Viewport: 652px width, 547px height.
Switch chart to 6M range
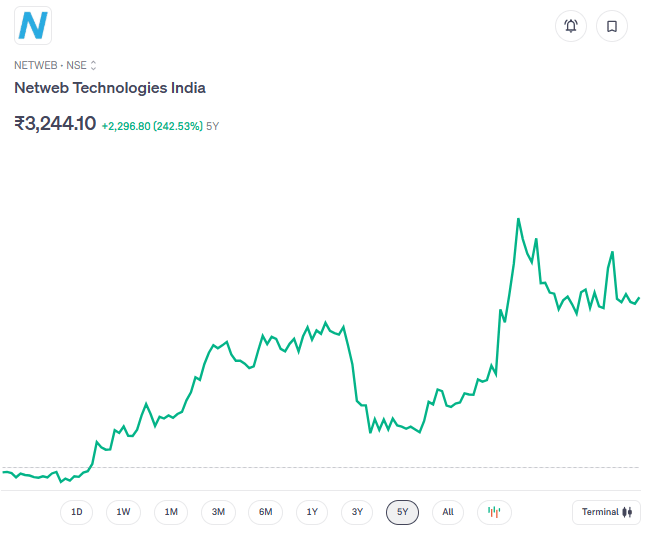[x=265, y=512]
